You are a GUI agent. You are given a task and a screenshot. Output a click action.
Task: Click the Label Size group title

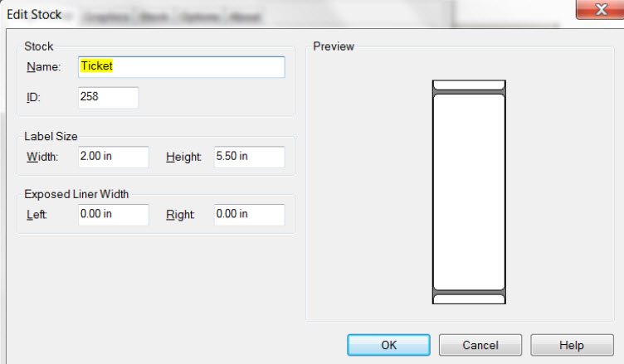51,137
